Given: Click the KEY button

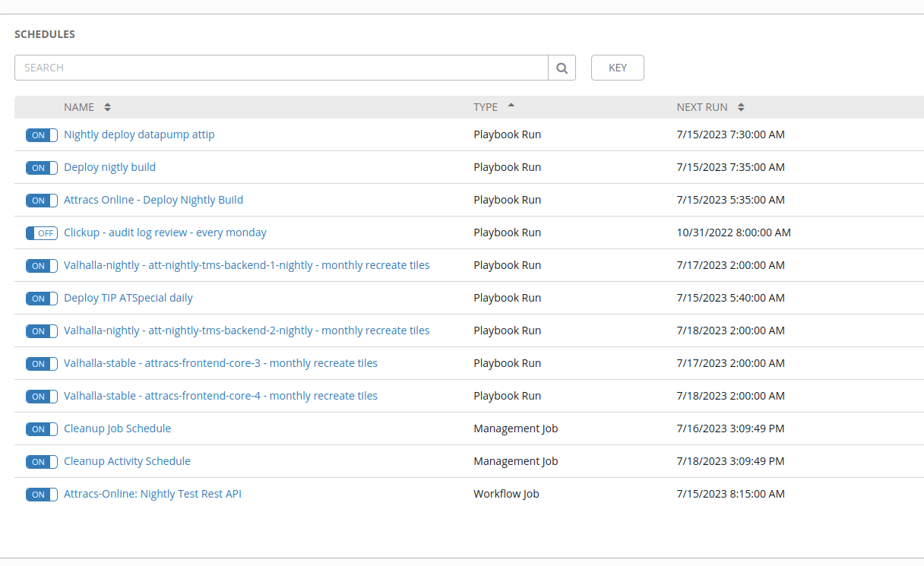Looking at the screenshot, I should point(618,68).
